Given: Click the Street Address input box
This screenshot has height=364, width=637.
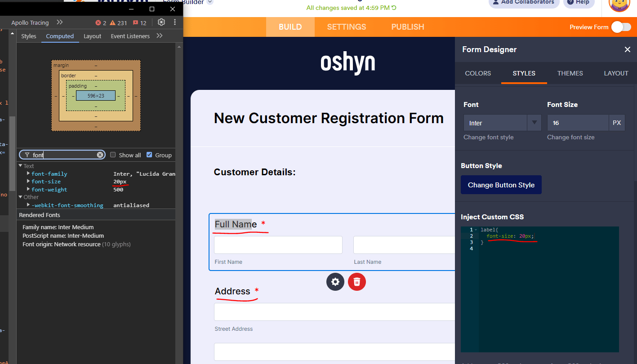Looking at the screenshot, I should coord(335,312).
